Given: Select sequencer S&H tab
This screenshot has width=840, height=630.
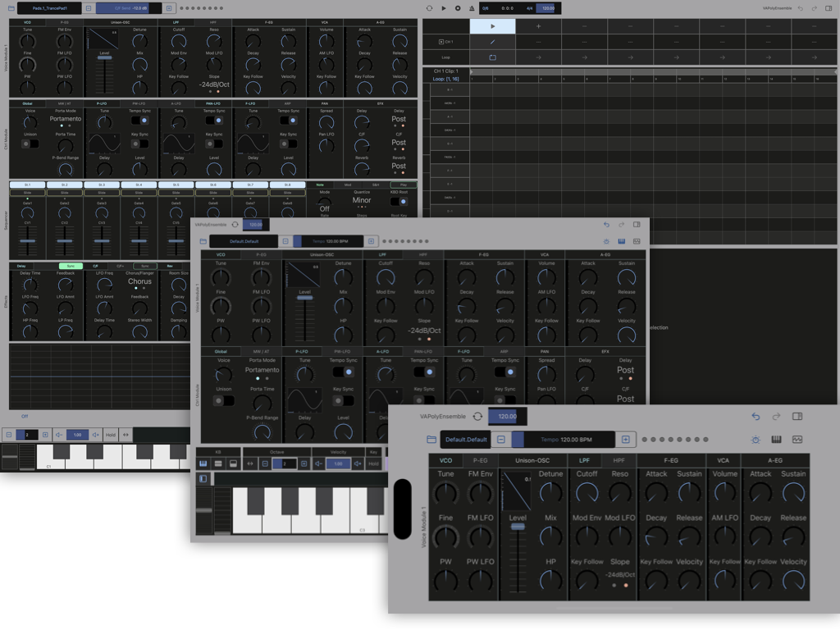Looking at the screenshot, I should coord(376,185).
